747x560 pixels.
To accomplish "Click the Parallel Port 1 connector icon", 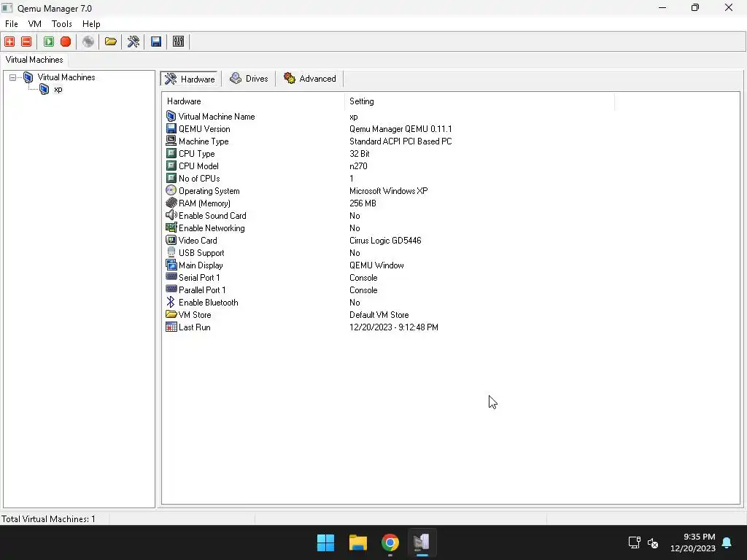I will [171, 289].
